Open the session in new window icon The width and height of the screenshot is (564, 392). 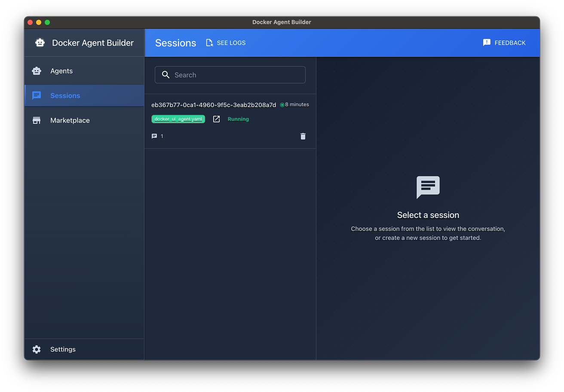216,119
